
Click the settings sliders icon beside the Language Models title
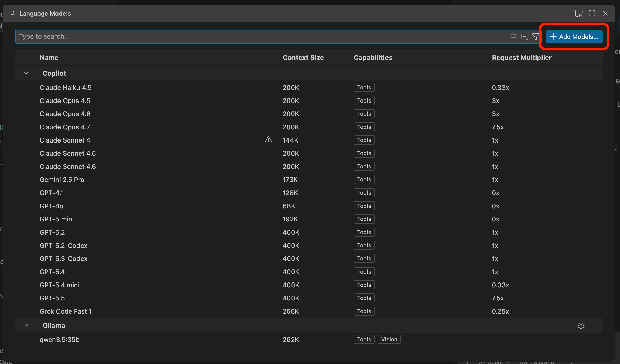point(13,13)
